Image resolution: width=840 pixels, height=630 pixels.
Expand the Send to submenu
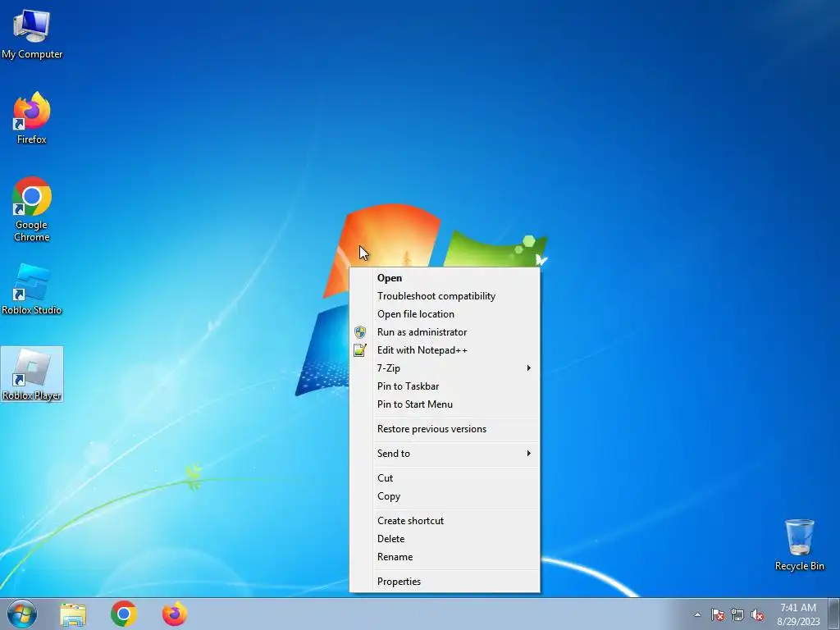click(x=445, y=454)
